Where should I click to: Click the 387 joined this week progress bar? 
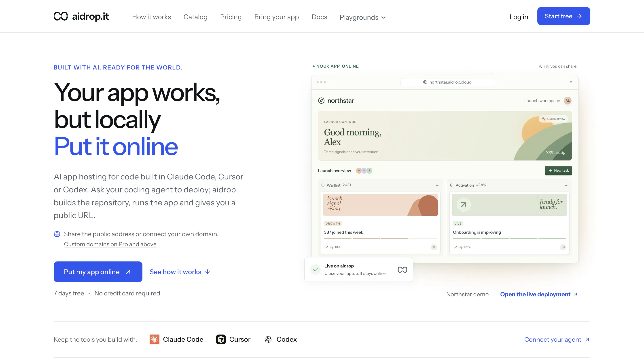380,239
